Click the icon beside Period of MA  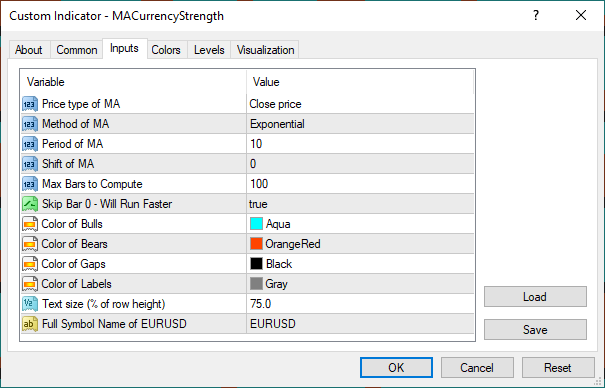pyautogui.click(x=30, y=144)
